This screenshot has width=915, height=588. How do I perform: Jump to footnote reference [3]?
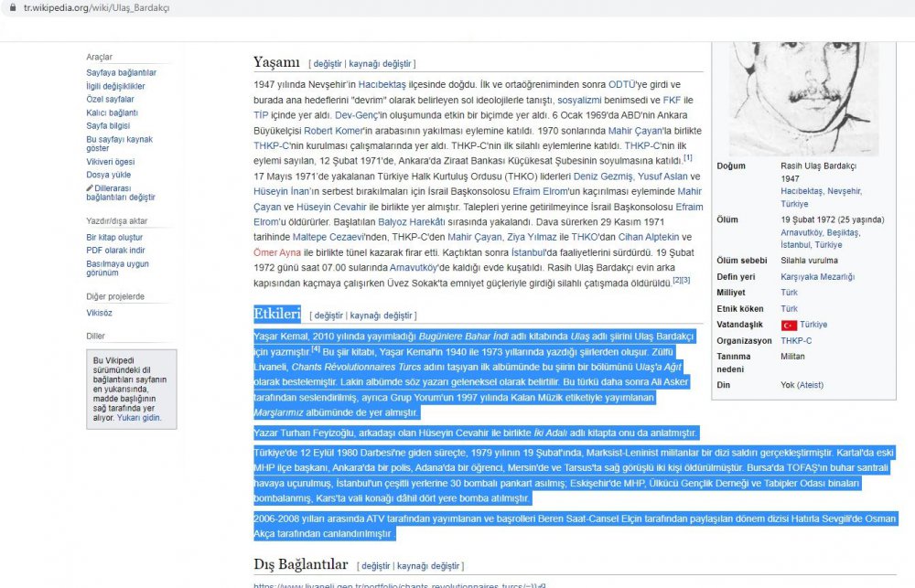coord(686,280)
